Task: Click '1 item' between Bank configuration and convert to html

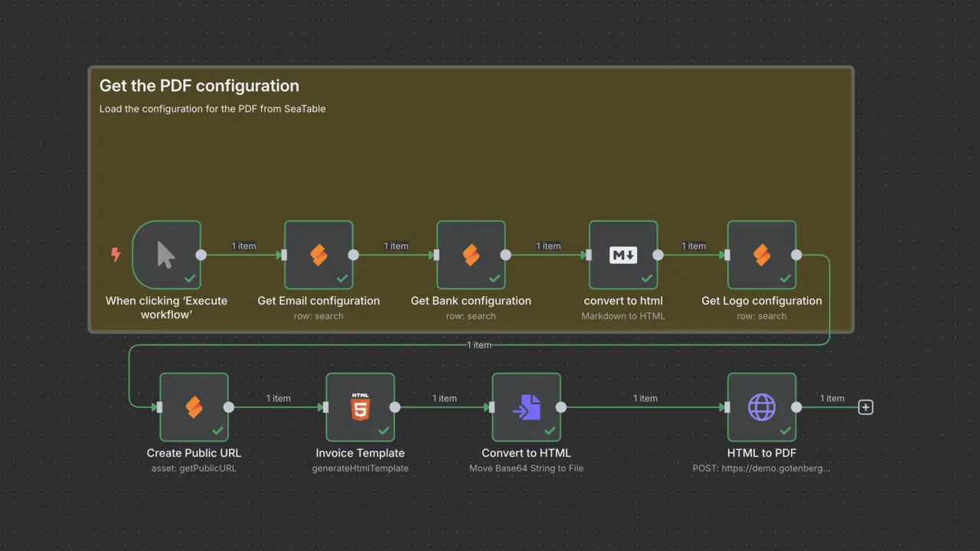Action: coord(548,246)
